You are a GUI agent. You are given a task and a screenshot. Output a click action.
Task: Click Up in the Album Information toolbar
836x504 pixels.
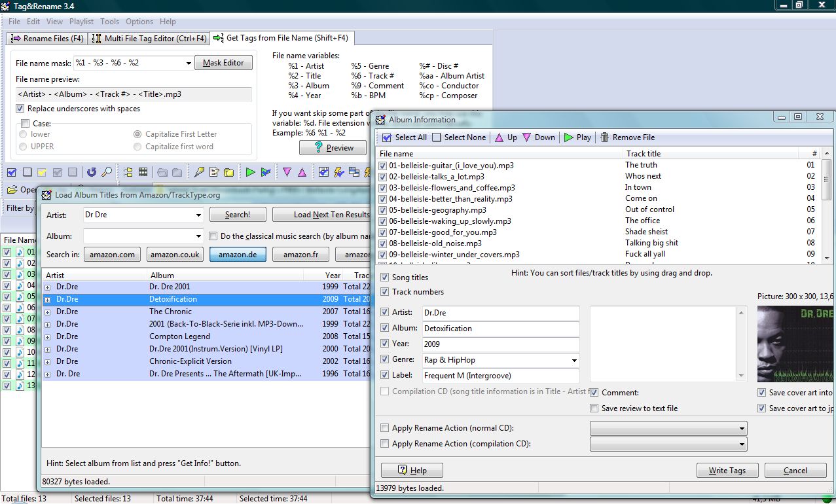coord(505,137)
